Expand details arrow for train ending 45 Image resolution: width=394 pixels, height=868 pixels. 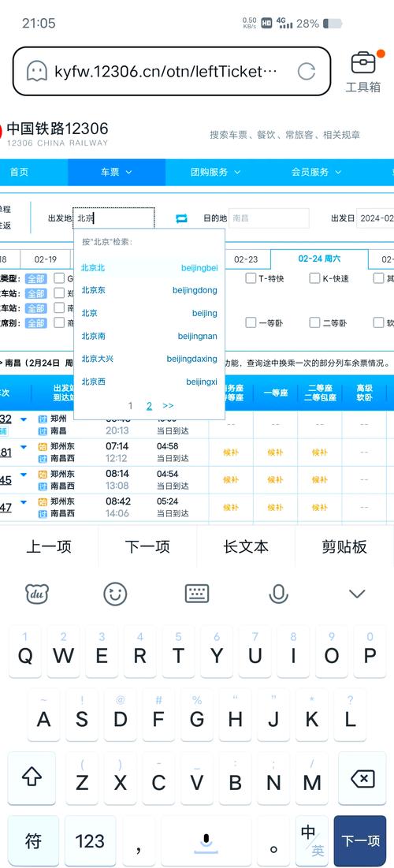tap(23, 475)
